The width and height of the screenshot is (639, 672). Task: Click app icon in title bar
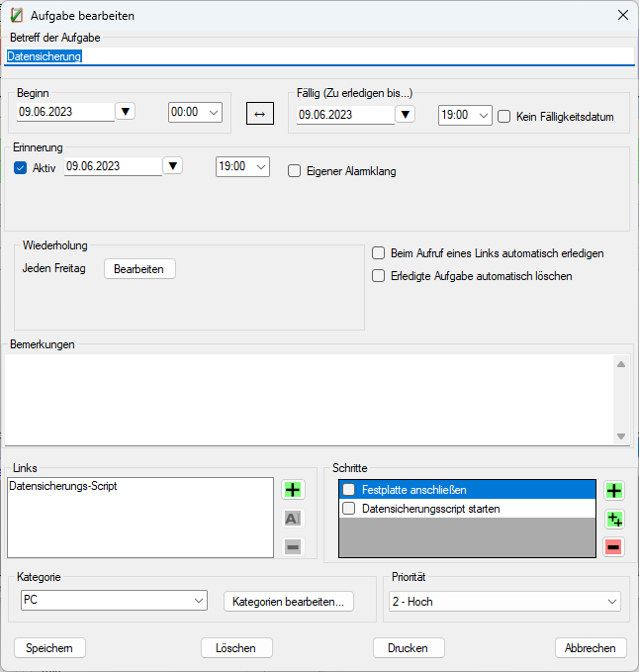pyautogui.click(x=17, y=16)
